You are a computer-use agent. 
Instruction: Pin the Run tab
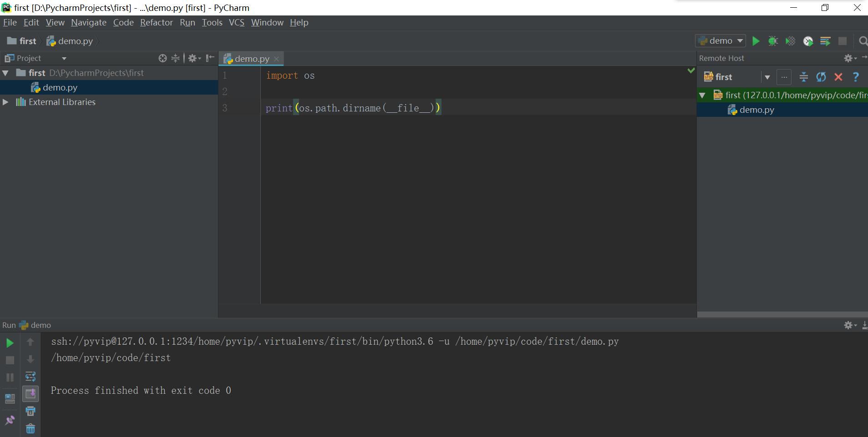pyautogui.click(x=10, y=420)
